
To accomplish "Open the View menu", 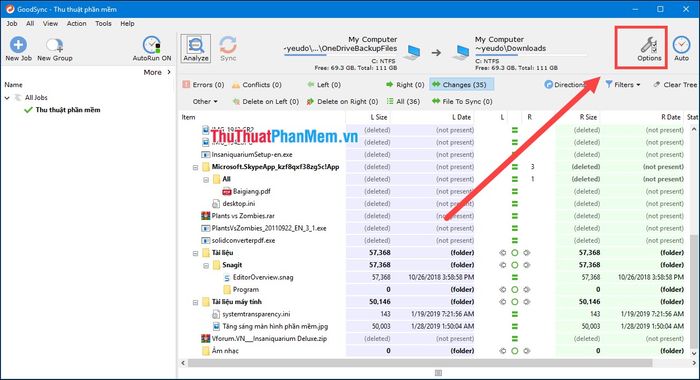I will coord(50,23).
